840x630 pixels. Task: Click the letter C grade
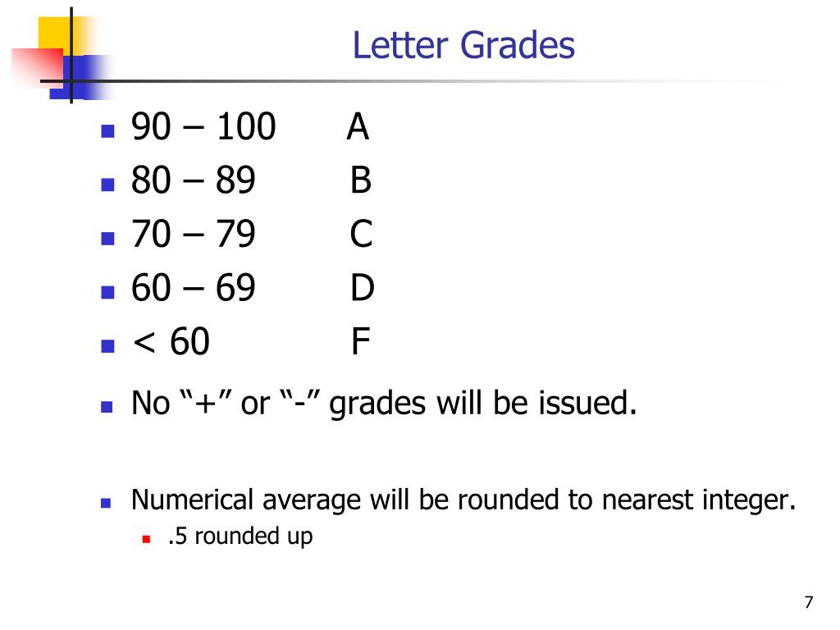pos(361,234)
